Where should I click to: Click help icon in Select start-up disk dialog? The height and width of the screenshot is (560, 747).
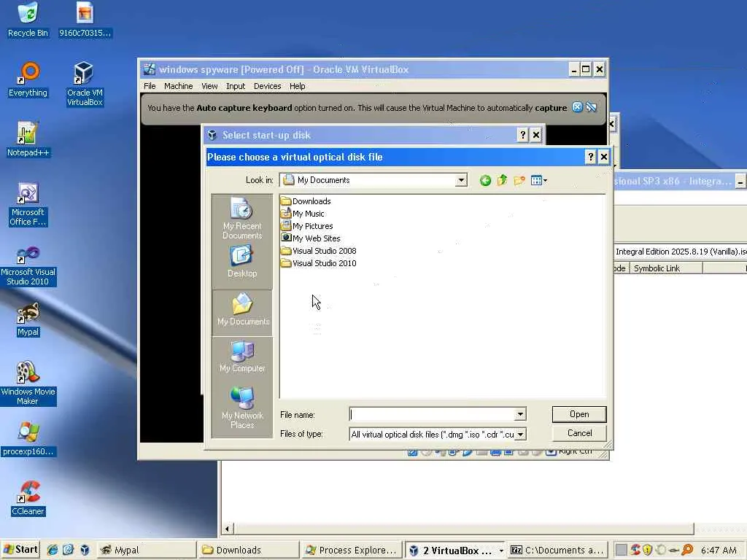coord(522,135)
